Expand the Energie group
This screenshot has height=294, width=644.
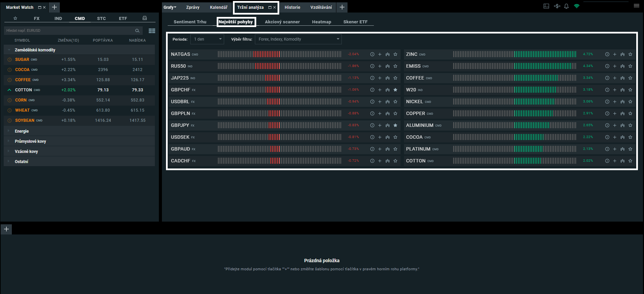(x=79, y=131)
